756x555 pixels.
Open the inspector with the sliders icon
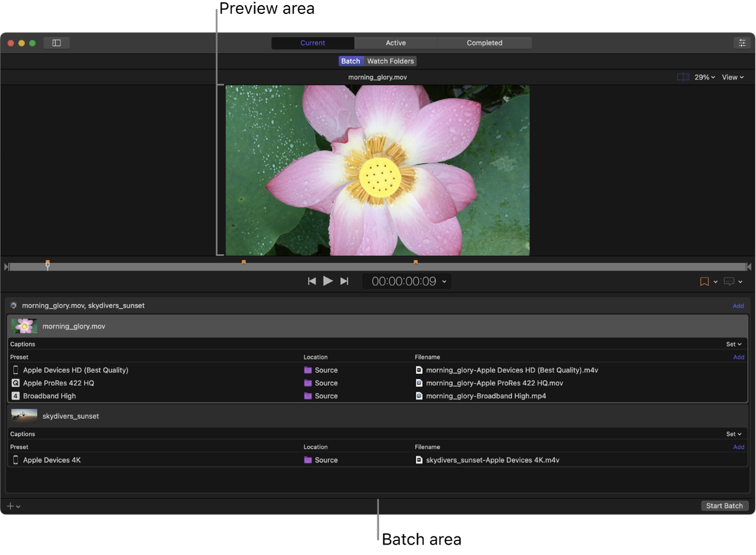741,42
